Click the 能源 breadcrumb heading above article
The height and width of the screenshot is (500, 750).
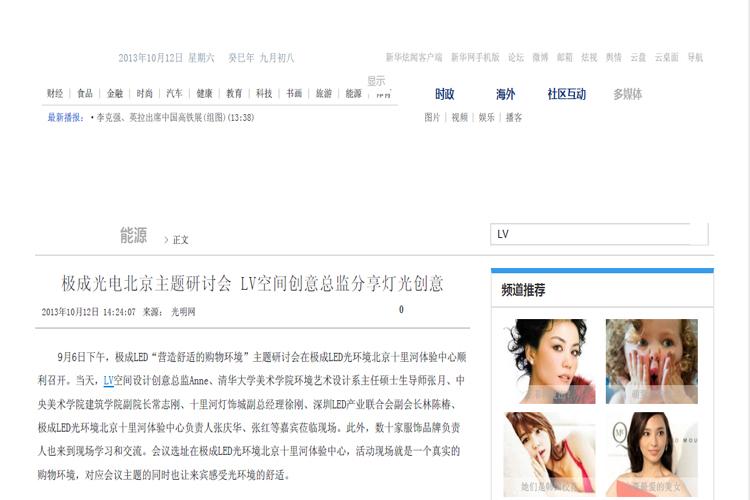(x=133, y=236)
